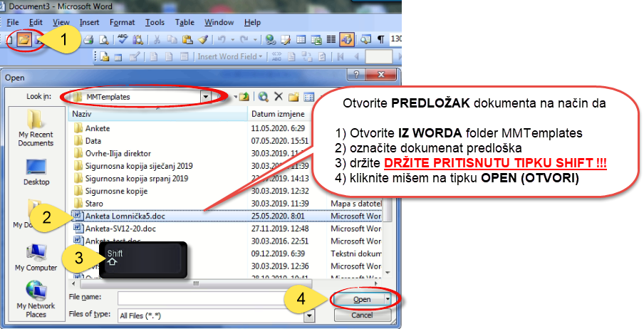Click the Insert Hyperlink globe icon

270,39
